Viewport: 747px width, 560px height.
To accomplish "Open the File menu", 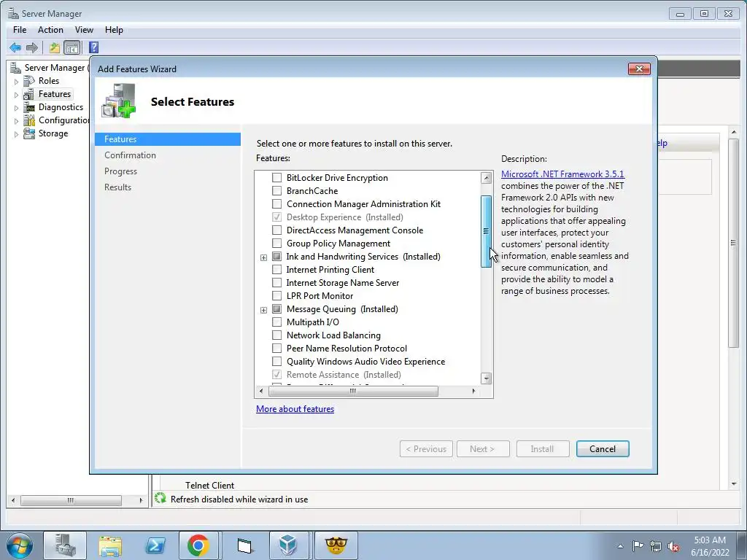I will tap(20, 29).
